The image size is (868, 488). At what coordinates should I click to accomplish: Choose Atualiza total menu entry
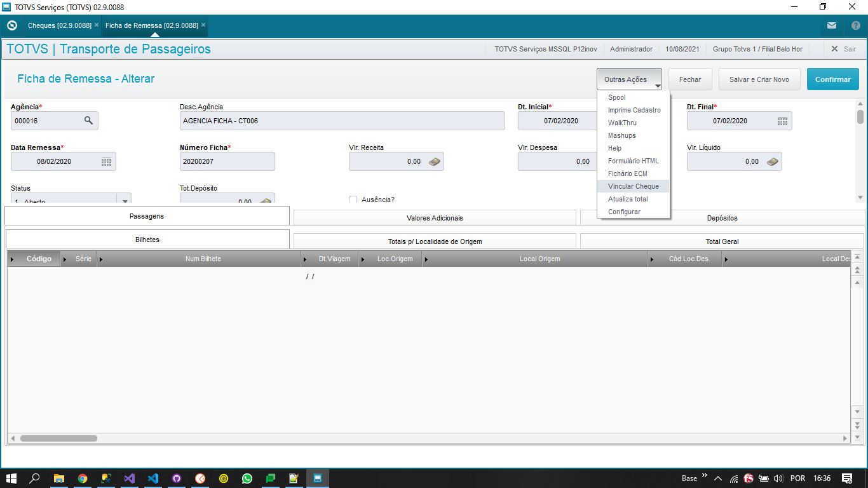point(634,199)
